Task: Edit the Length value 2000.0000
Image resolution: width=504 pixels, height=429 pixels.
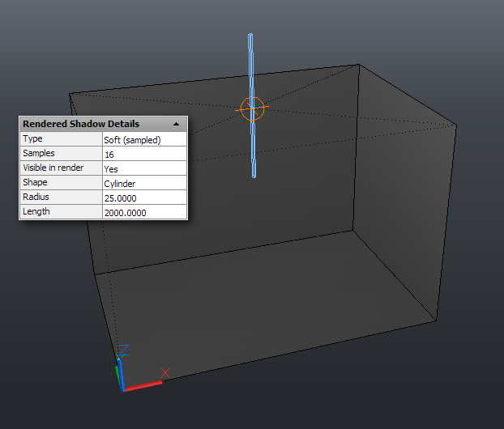Action: [144, 212]
